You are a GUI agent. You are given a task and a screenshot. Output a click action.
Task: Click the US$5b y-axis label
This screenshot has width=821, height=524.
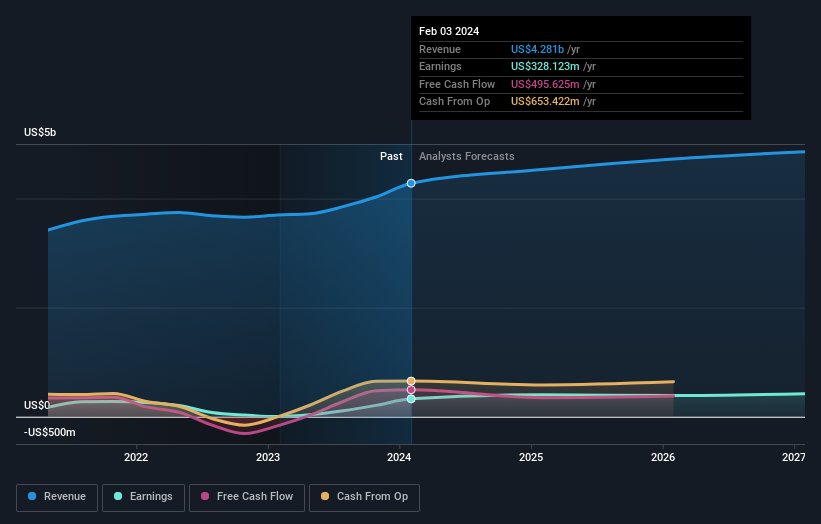(x=40, y=132)
